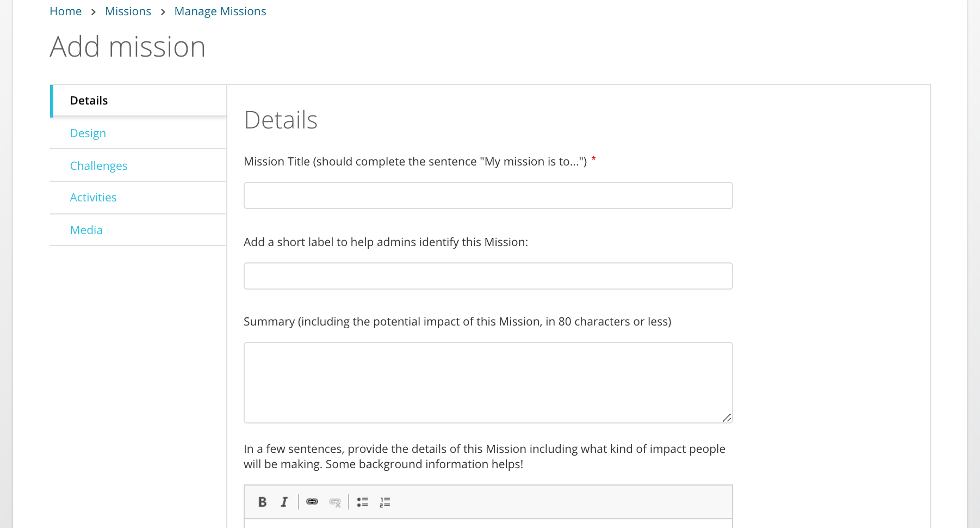Click the Summary label text

pyautogui.click(x=457, y=322)
